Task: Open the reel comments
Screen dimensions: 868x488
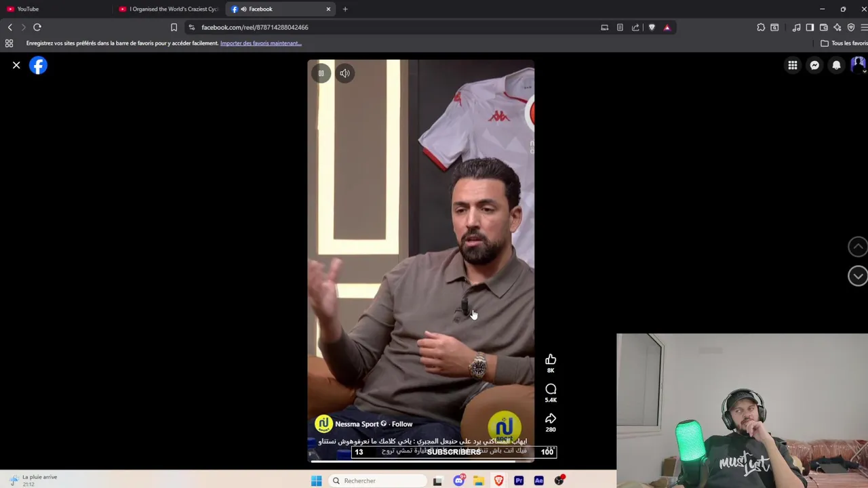Action: coord(551,389)
